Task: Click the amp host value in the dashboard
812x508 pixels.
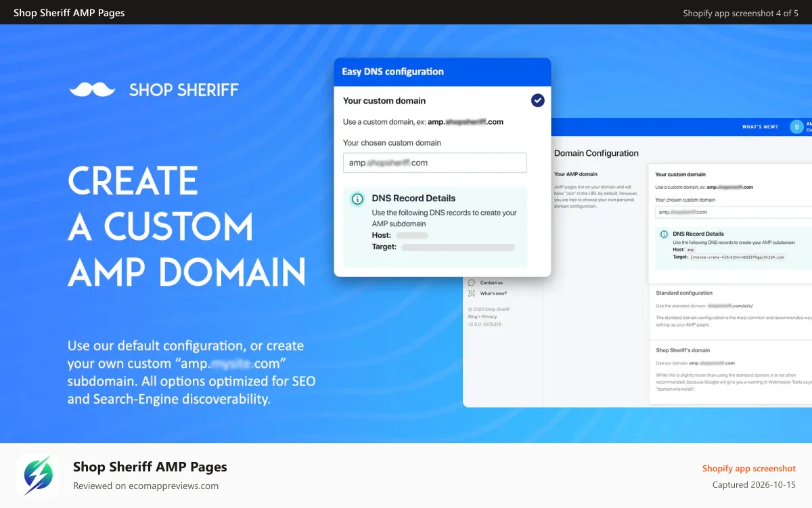Action: point(691,250)
